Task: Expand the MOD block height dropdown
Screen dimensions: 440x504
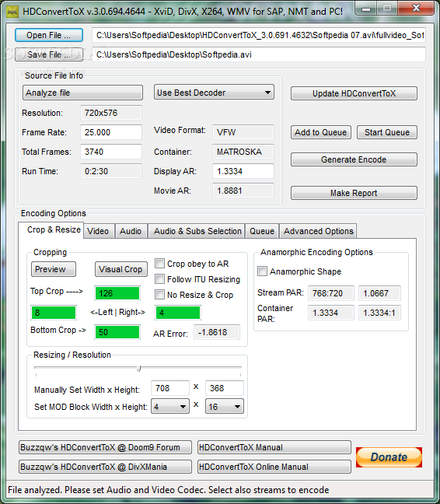Action: (x=224, y=407)
